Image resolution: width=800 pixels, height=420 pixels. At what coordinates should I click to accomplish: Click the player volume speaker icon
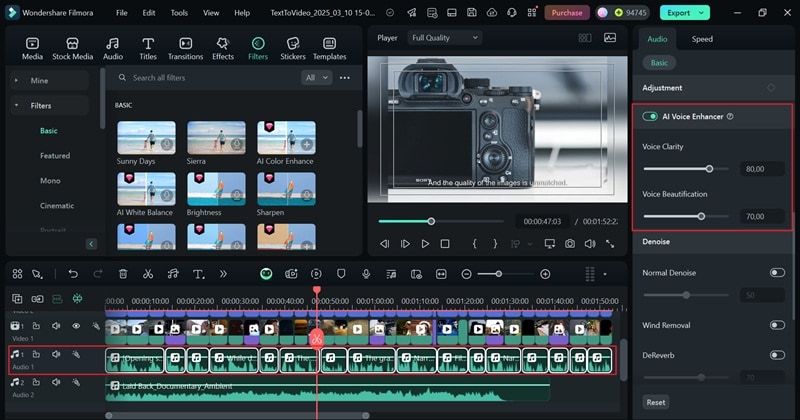pos(590,244)
